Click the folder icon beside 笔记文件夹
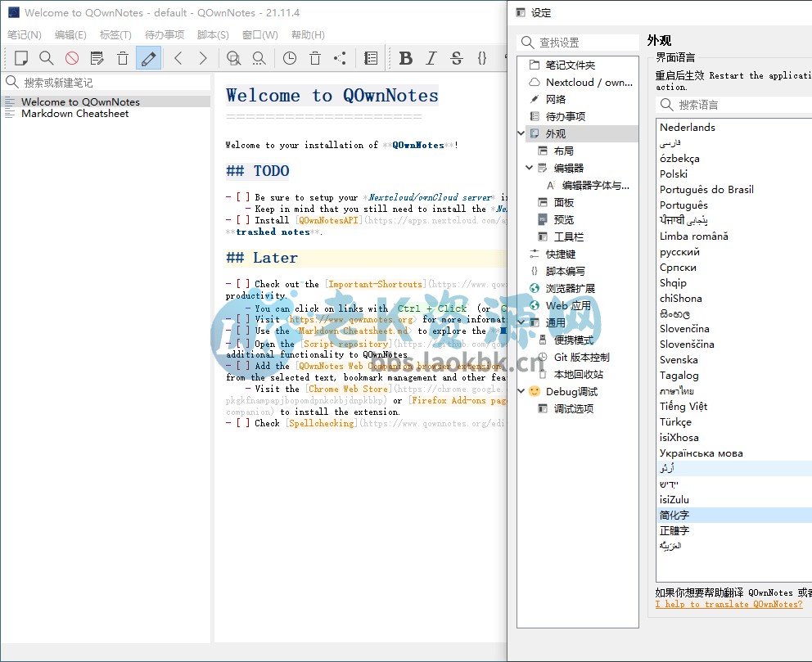 pyautogui.click(x=535, y=65)
